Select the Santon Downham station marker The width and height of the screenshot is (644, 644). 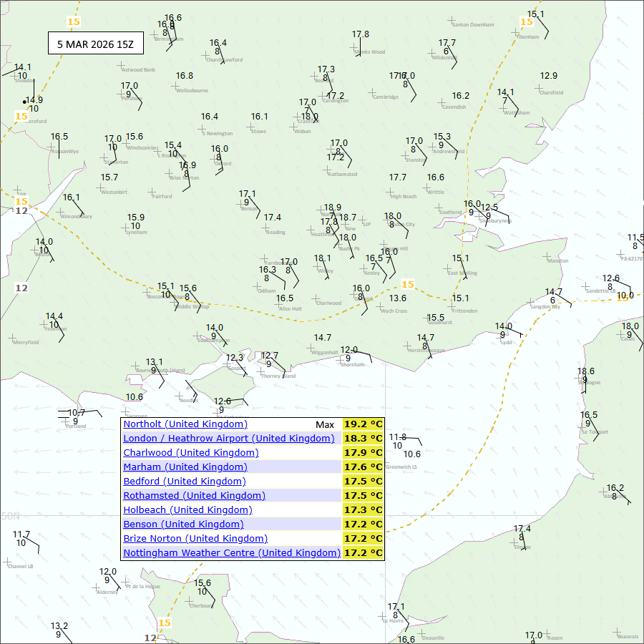(452, 20)
